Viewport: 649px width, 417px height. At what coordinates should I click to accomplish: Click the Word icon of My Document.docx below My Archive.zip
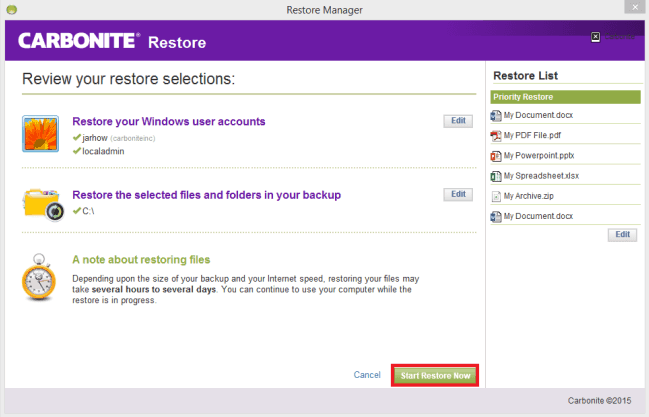[495, 217]
